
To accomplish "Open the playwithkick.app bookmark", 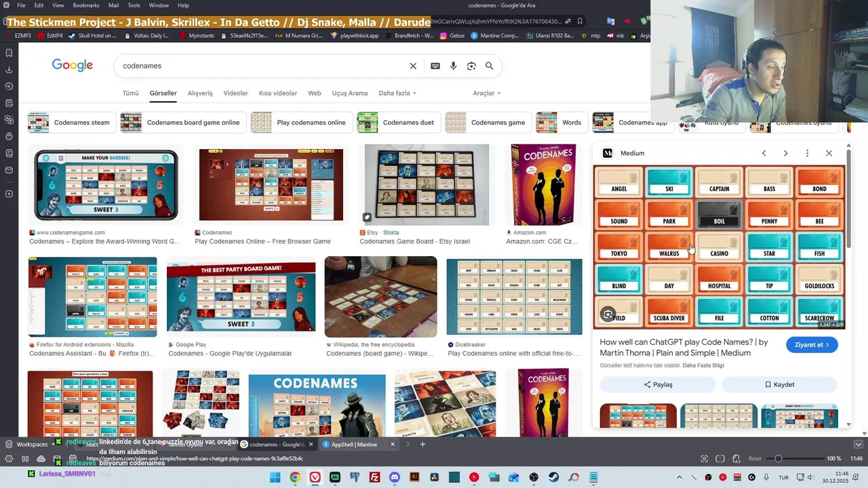I will tap(355, 35).
